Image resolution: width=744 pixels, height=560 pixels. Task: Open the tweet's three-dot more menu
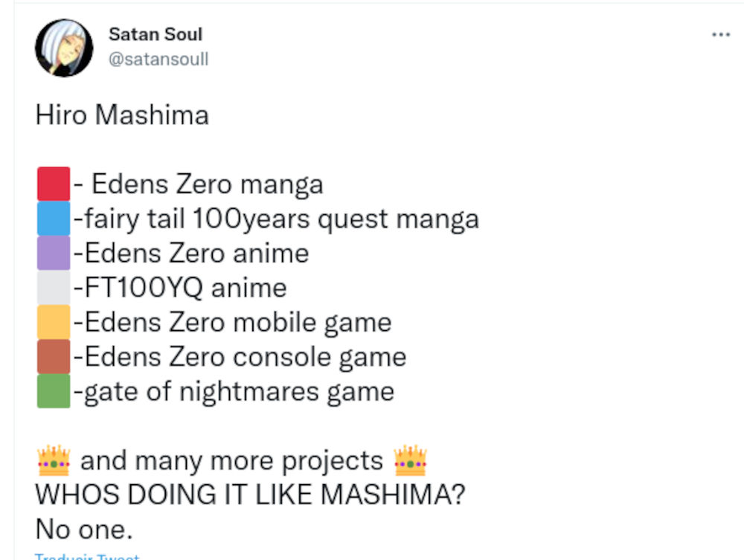click(720, 35)
